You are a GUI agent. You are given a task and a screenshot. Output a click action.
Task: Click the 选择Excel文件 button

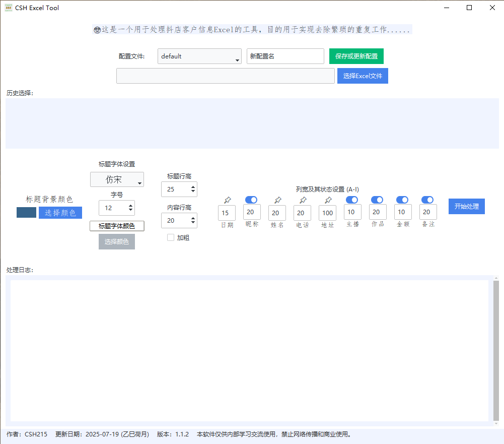point(362,76)
